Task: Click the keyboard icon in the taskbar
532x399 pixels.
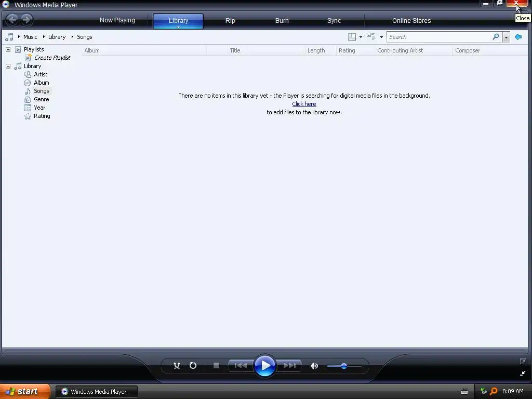Action: [464, 392]
